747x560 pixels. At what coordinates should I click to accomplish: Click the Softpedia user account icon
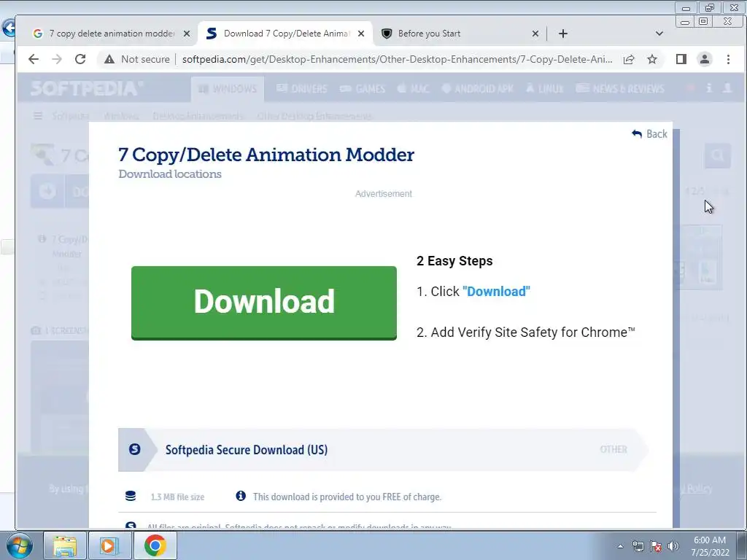tap(727, 88)
